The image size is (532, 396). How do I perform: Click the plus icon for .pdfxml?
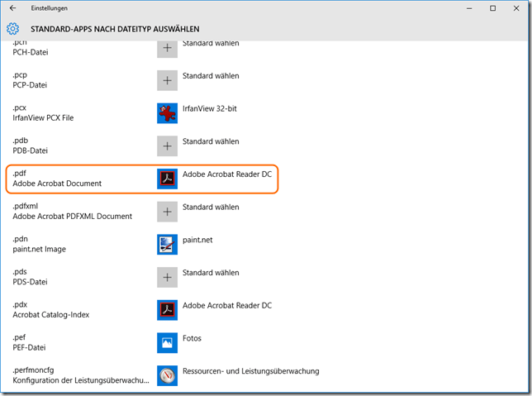[168, 212]
